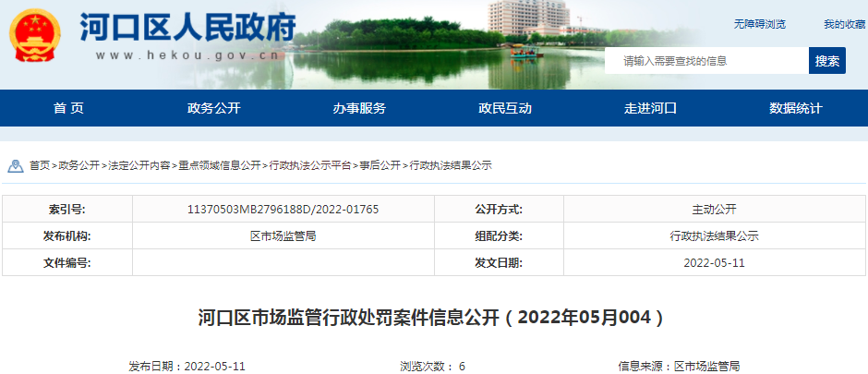Select 办事服务 navigation menu item
This screenshot has width=868, height=374.
tap(359, 108)
